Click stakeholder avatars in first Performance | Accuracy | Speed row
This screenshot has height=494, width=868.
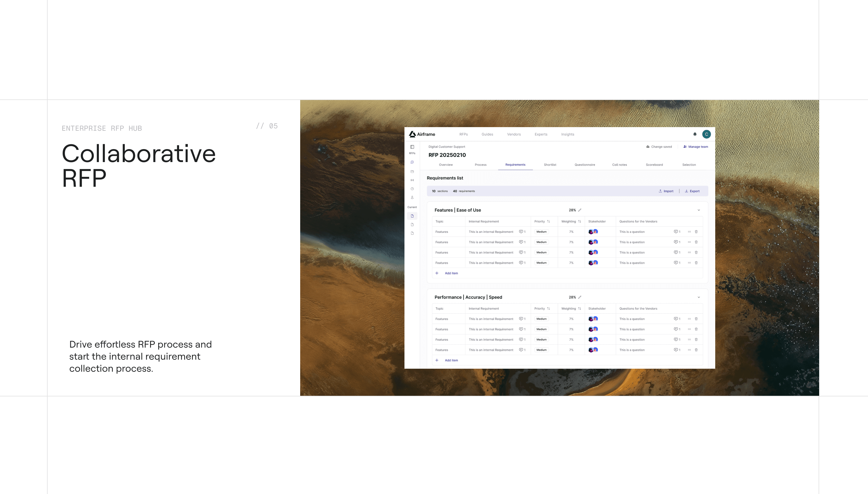[593, 319]
